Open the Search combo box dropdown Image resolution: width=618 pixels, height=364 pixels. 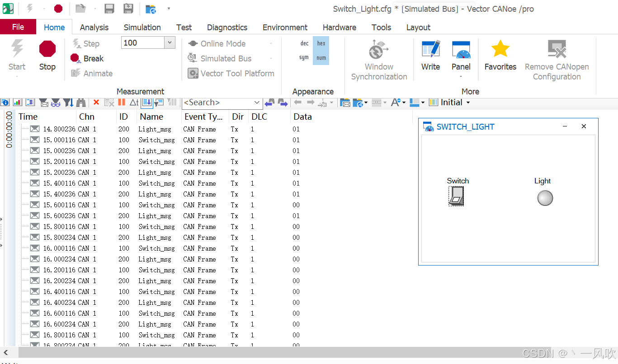coord(257,103)
